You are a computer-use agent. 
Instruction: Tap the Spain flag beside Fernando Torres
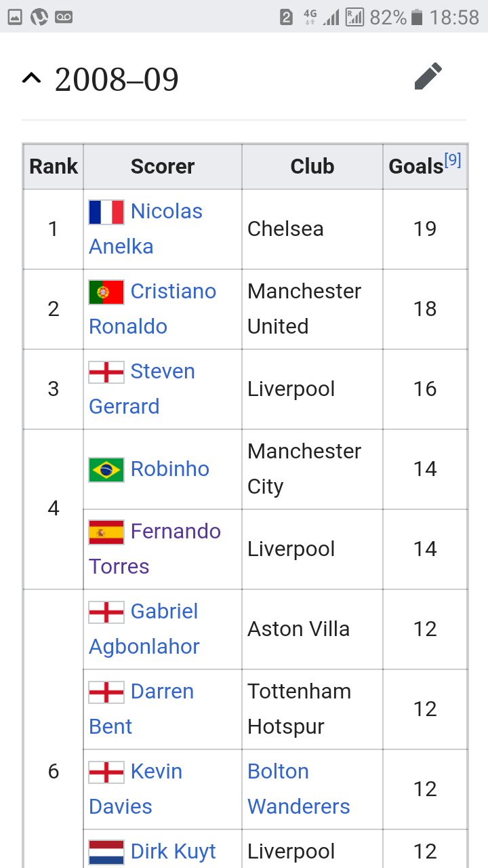coord(106,532)
